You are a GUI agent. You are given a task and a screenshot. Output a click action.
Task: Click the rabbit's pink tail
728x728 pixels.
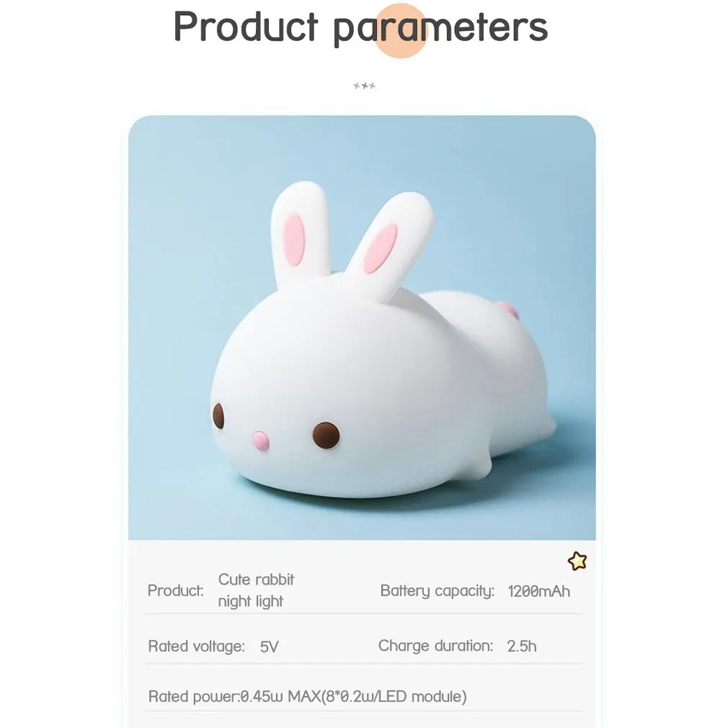click(x=508, y=308)
